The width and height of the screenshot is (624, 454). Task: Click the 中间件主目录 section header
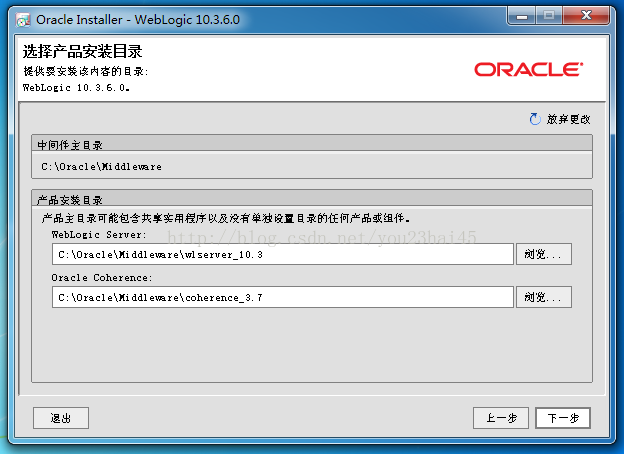click(312, 144)
